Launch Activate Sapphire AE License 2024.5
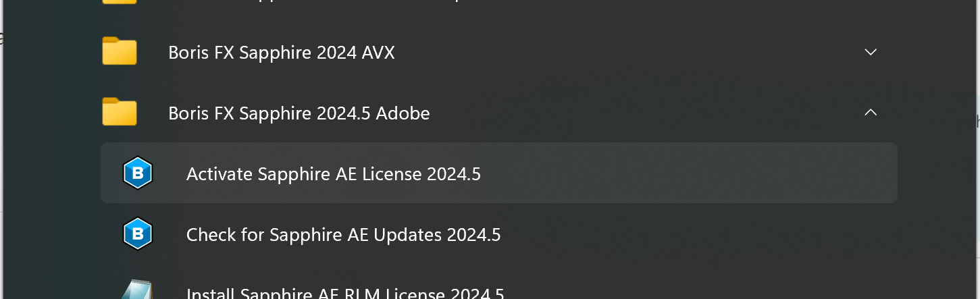980x299 pixels. coord(499,173)
